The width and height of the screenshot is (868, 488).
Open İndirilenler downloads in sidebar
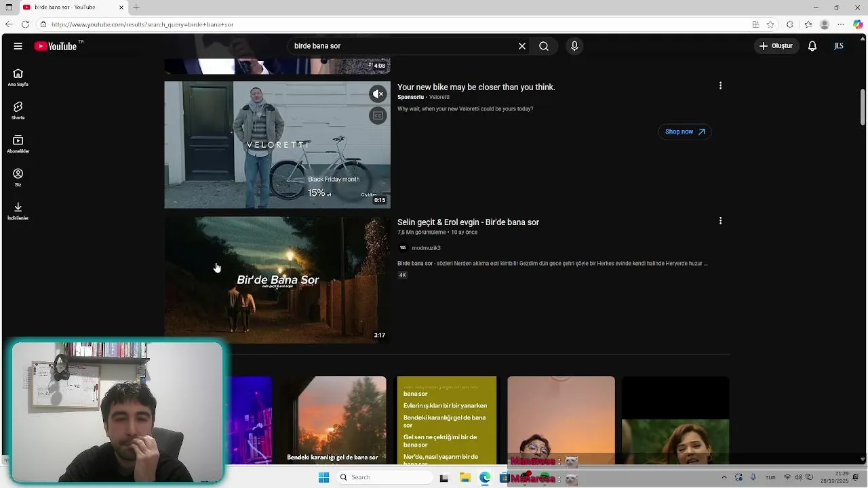click(18, 211)
